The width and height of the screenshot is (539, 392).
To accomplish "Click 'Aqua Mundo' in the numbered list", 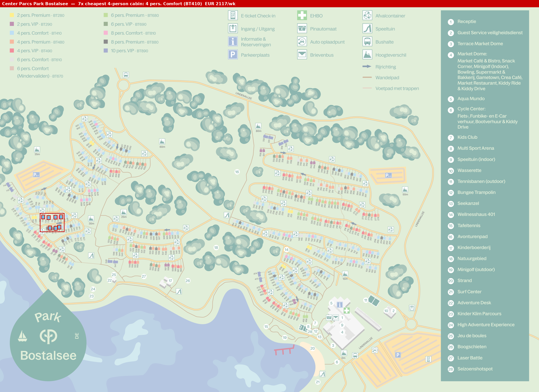I will click(471, 99).
